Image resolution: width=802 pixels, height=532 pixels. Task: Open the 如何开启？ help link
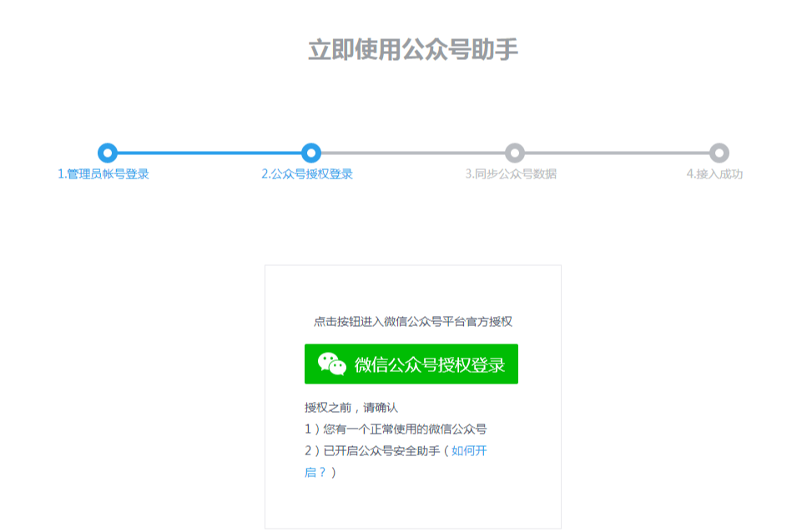tap(469, 451)
